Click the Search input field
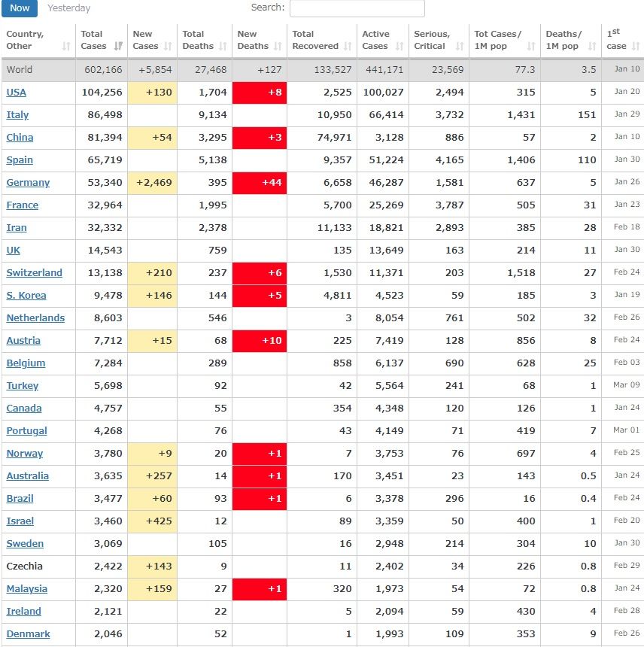 [357, 8]
